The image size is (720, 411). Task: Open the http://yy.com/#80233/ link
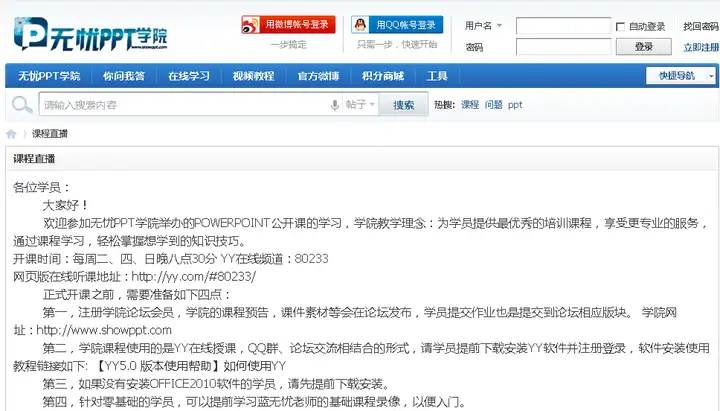[193, 277]
